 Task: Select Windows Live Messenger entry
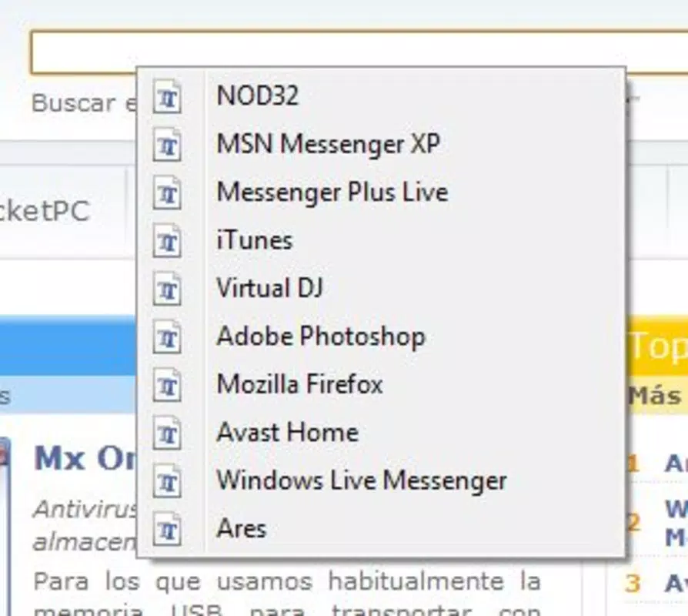(x=381, y=480)
